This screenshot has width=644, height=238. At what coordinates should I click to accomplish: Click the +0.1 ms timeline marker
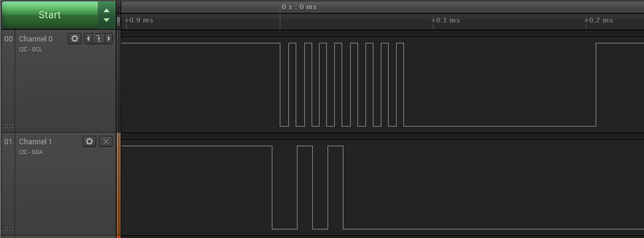(445, 21)
